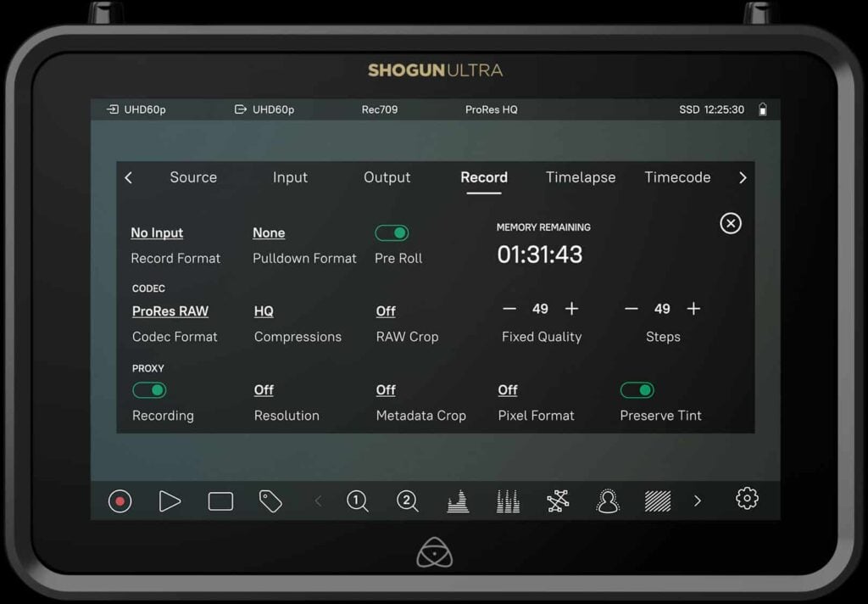Open the vectorscope icon
Screen dimensions: 868x604
557,501
